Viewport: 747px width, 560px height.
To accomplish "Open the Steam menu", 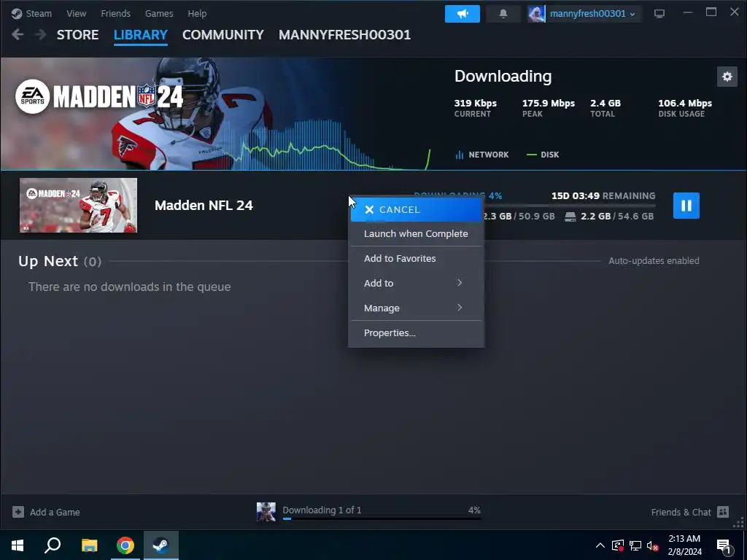I will tap(39, 13).
